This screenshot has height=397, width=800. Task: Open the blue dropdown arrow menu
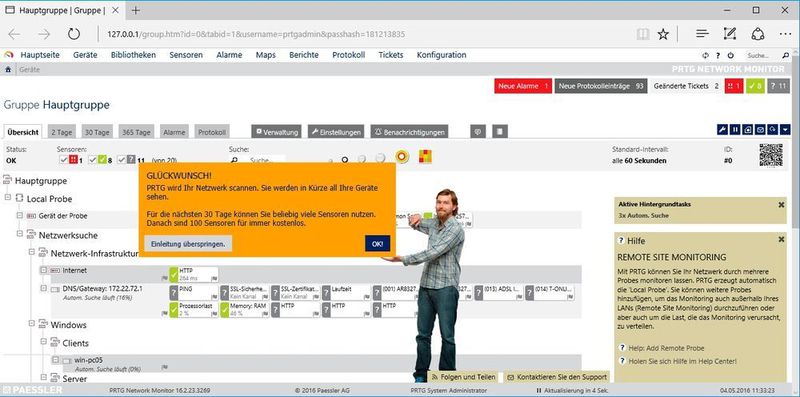coord(786,130)
